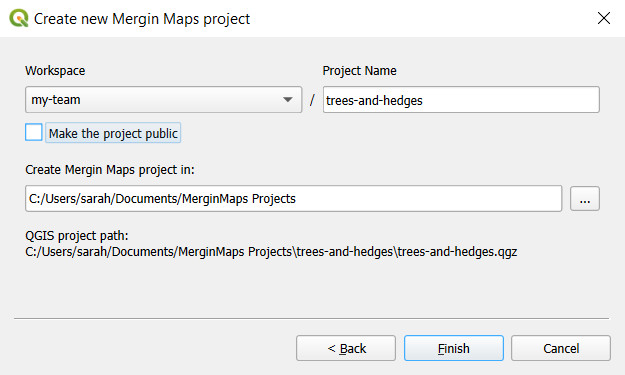The width and height of the screenshot is (625, 375).
Task: Click the project directory path field
Action: tap(293, 198)
